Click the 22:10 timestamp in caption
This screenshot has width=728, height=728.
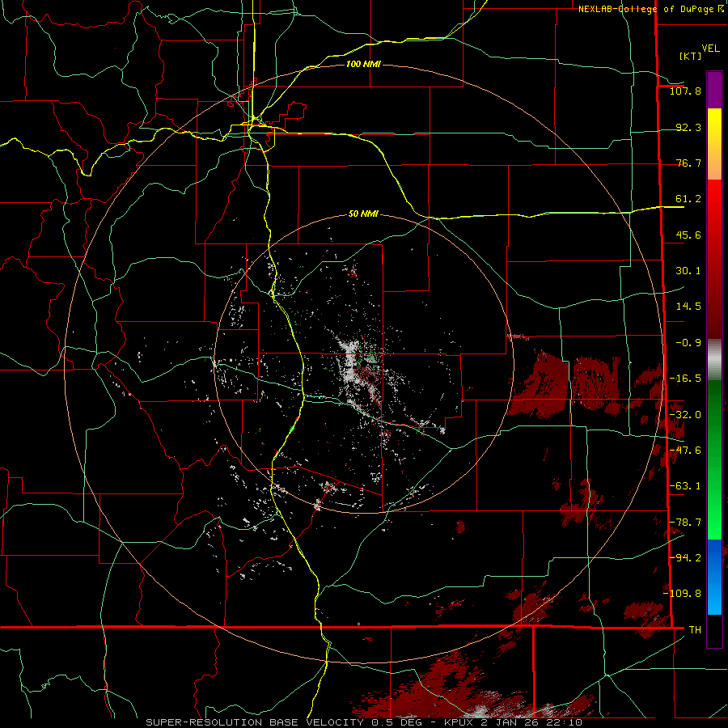pos(565,722)
